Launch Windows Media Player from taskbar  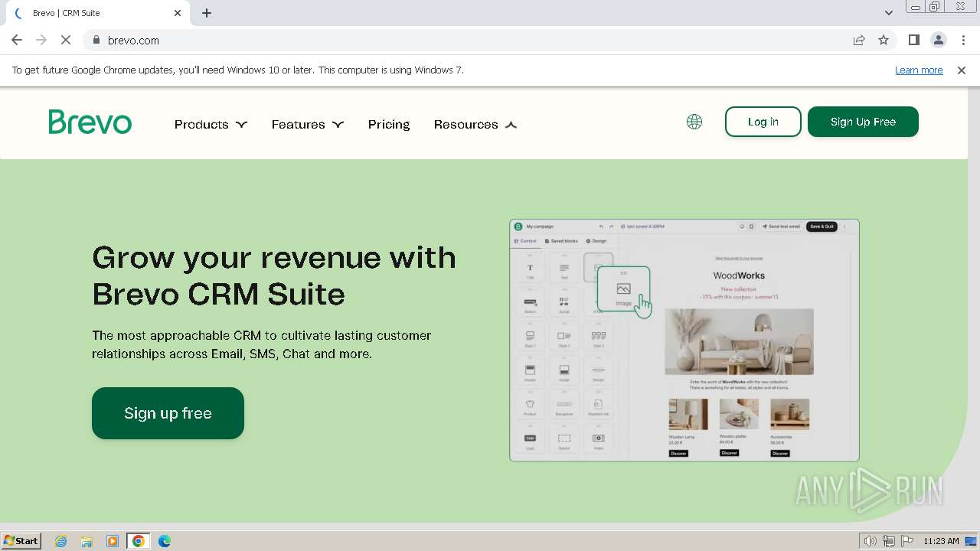(113, 541)
